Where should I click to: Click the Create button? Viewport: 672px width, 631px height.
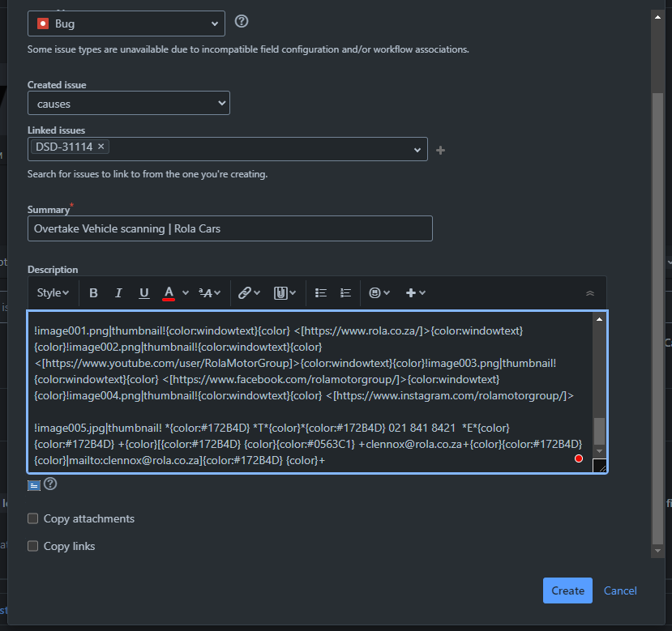point(567,590)
